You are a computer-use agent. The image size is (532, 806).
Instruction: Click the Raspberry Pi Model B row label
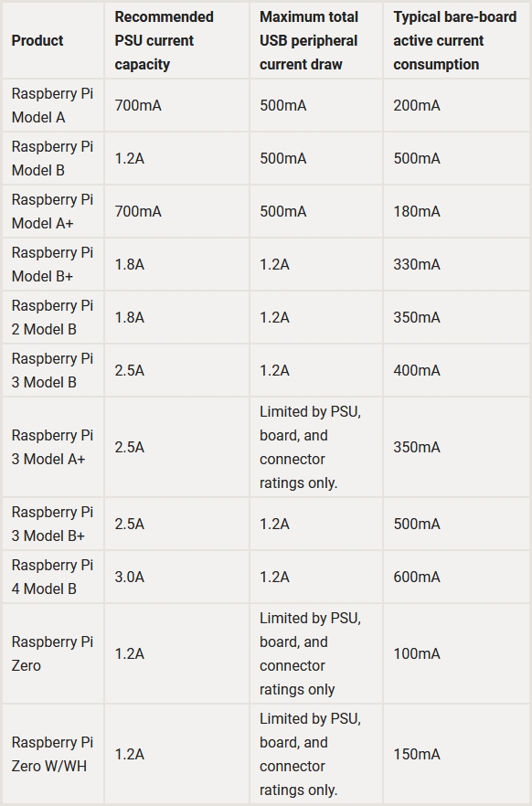click(x=52, y=158)
